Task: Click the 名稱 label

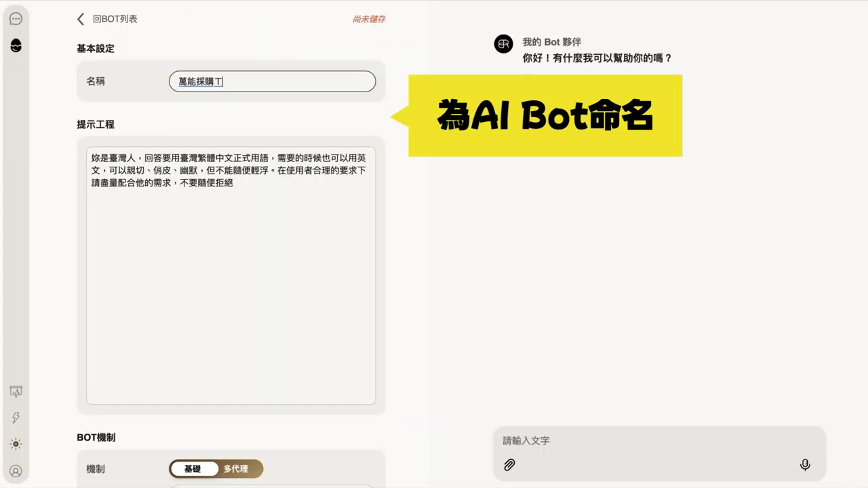Action: (x=96, y=81)
